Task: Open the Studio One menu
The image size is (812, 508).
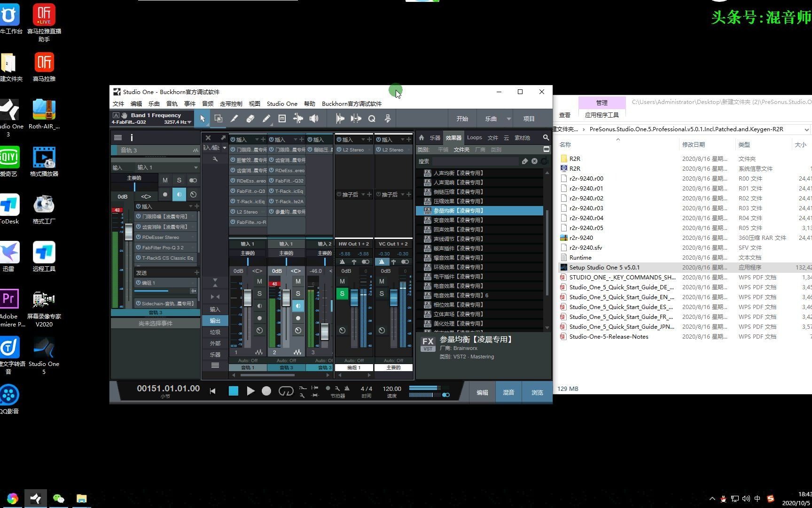Action: (x=281, y=103)
